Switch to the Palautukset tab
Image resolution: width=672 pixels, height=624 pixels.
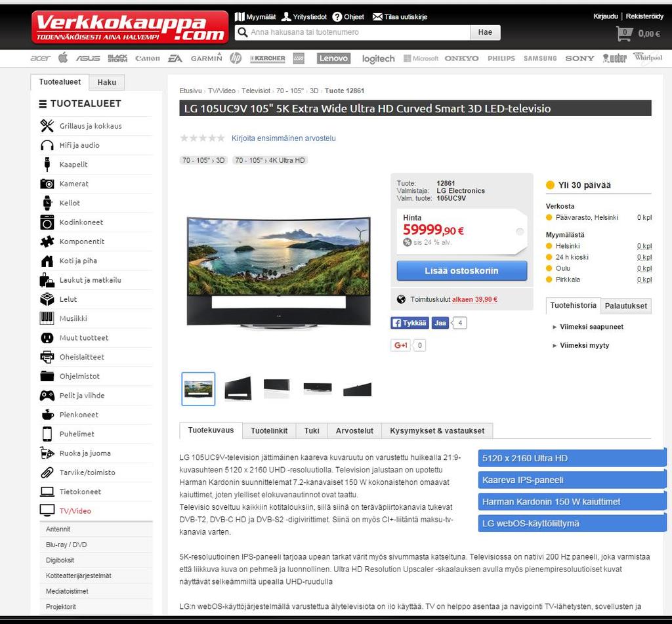pos(626,306)
